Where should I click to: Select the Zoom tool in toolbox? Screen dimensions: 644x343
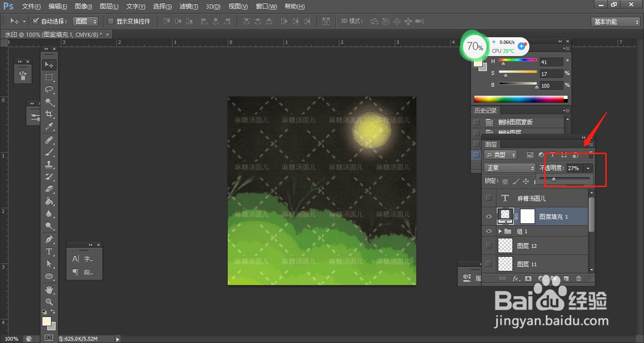tap(49, 302)
